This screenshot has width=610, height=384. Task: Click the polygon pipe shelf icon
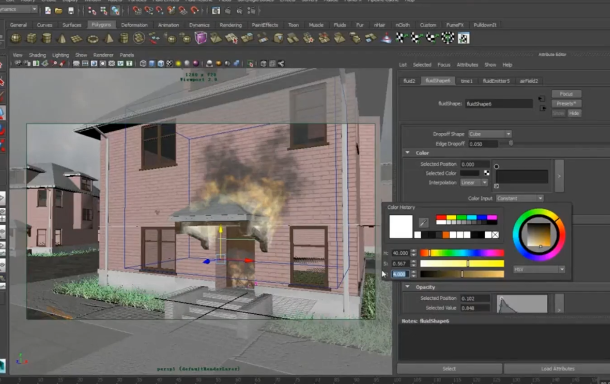tap(124, 38)
